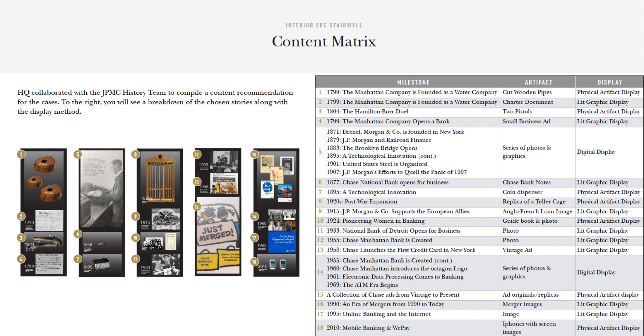Viewport: 644px width, 336px height.
Task: Click the Content Matrix title
Action: [324, 41]
